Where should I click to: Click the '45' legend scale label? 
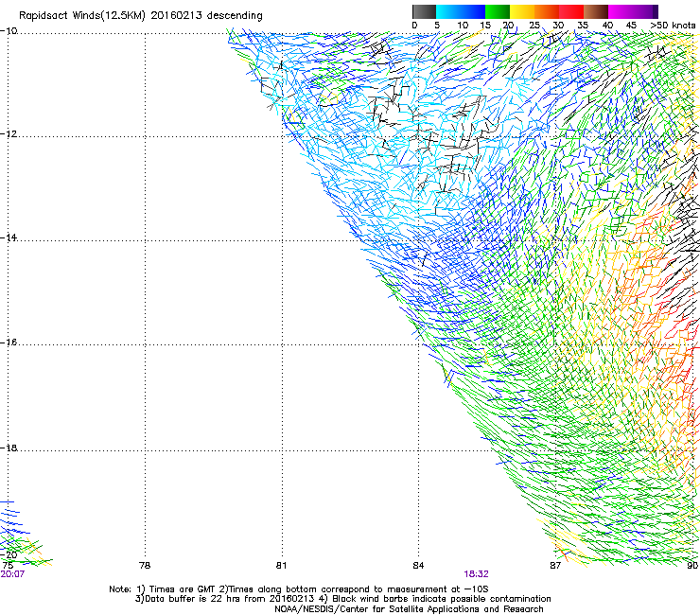(631, 26)
